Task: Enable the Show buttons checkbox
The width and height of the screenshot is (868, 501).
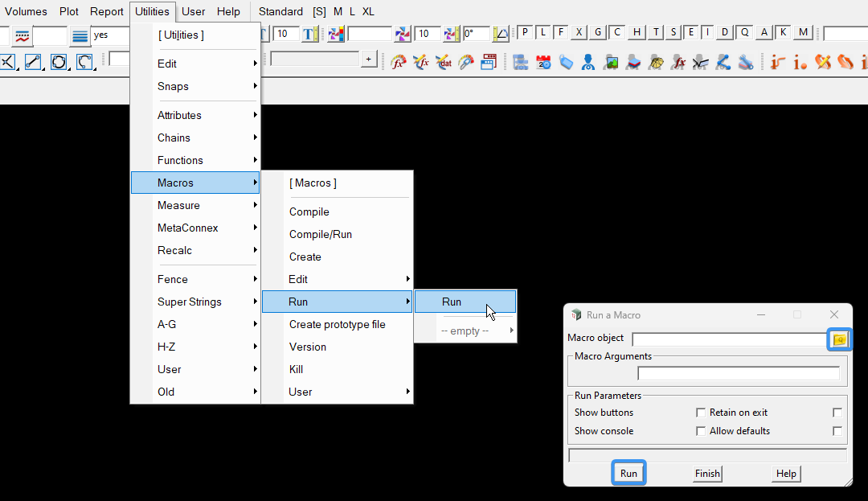Action: point(701,413)
